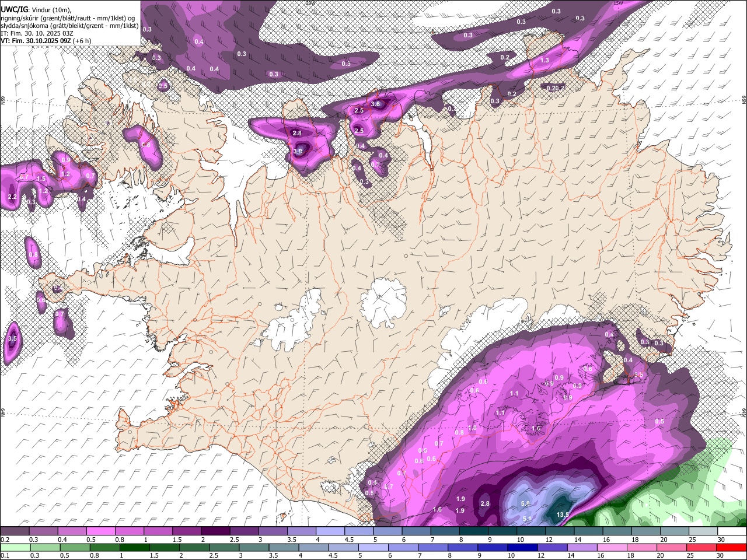Pick the pale green first swatch in the lower legend

point(15,547)
